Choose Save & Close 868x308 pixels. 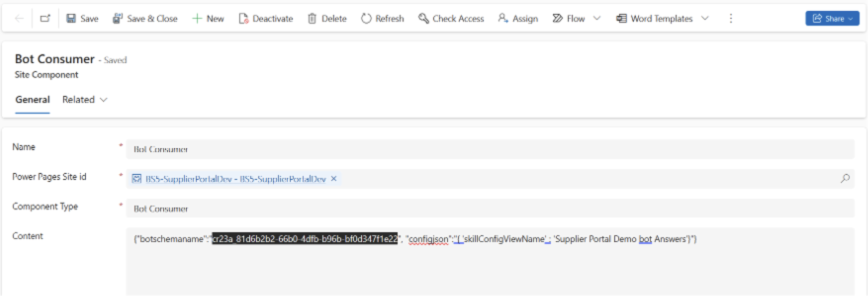tap(145, 18)
